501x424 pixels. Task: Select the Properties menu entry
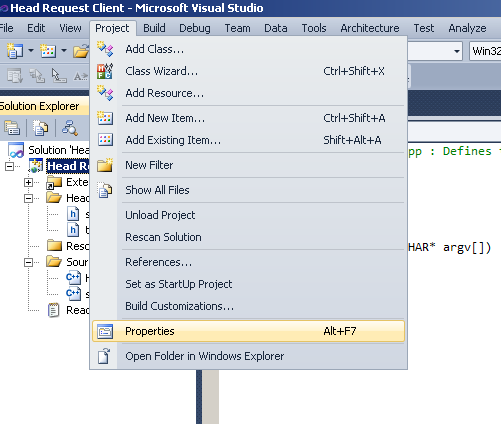point(248,331)
